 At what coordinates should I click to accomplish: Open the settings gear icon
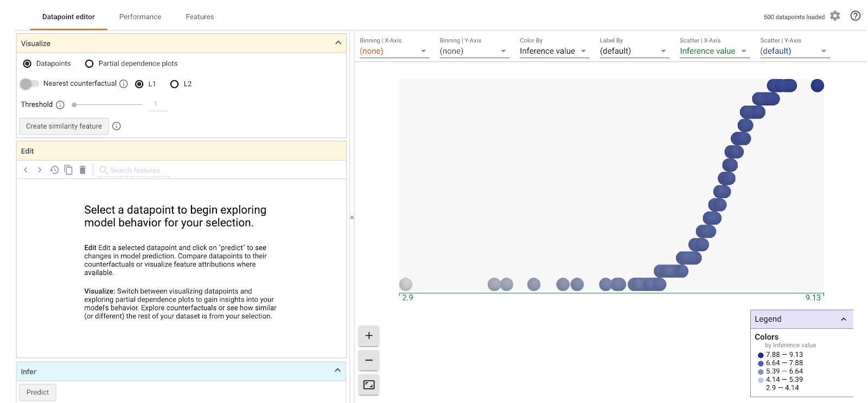(835, 16)
